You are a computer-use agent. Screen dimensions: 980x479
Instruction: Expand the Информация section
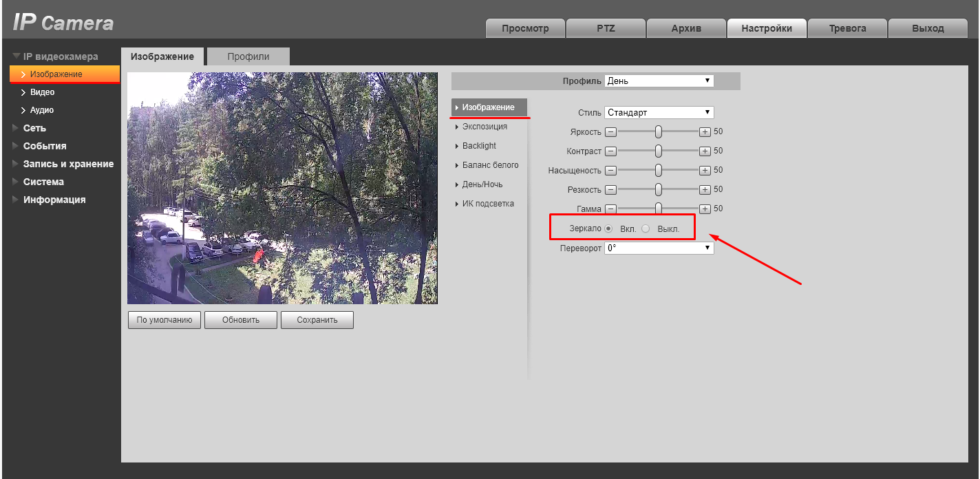click(54, 200)
